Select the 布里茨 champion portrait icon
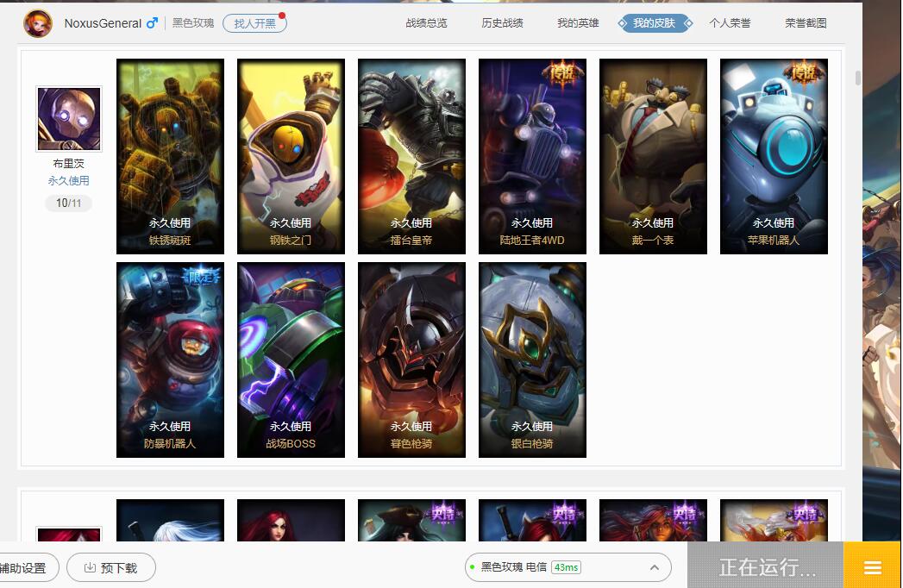The image size is (903, 588). pyautogui.click(x=69, y=119)
